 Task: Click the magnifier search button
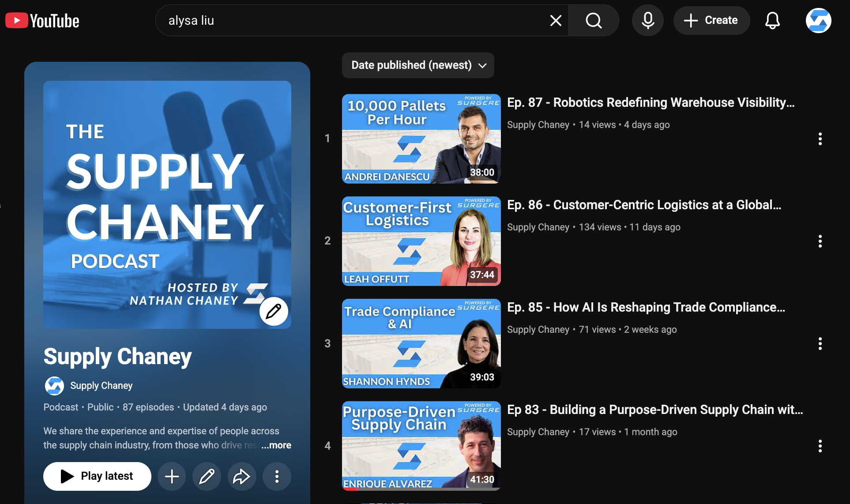point(594,20)
